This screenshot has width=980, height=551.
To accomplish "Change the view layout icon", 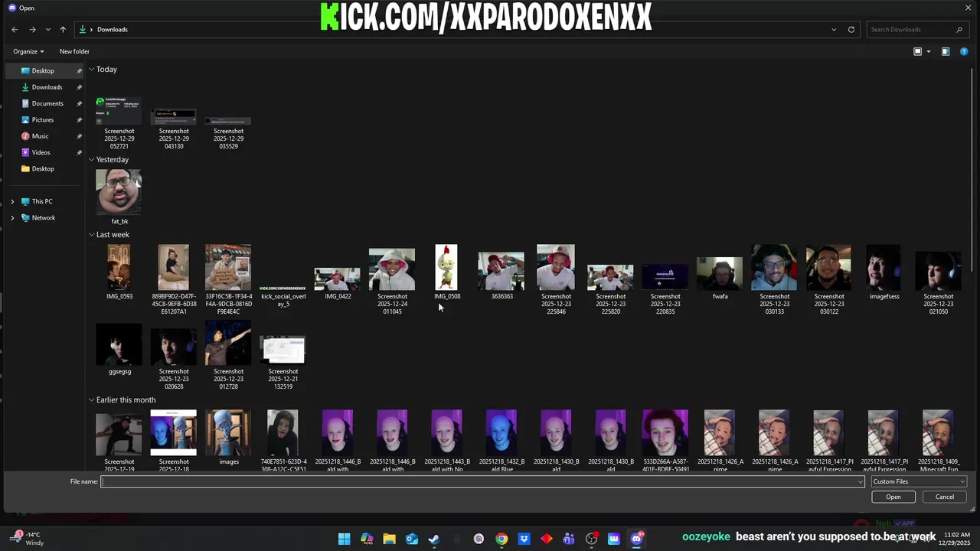I will point(917,51).
